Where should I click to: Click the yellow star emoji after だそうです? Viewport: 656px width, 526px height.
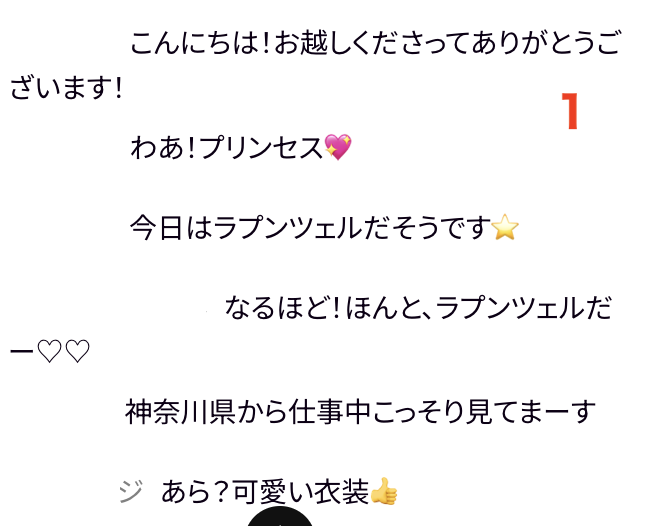coord(505,227)
